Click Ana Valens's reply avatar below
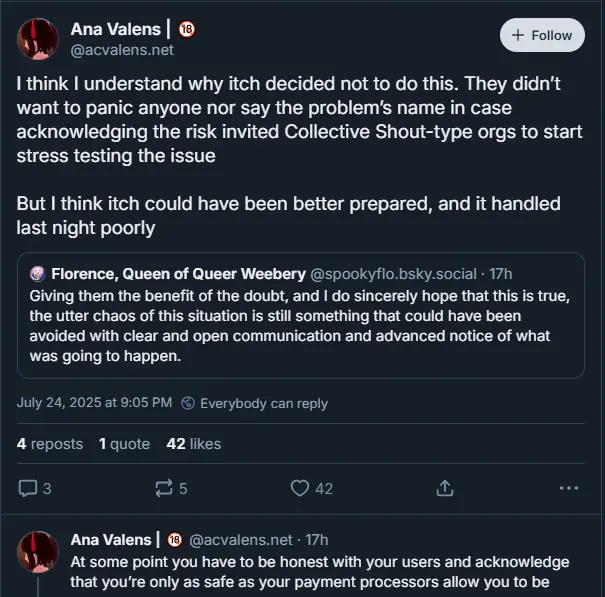Image resolution: width=605 pixels, height=597 pixels. [x=38, y=550]
